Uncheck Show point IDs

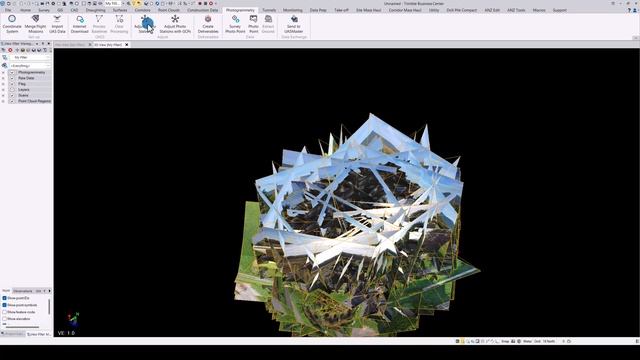4,298
